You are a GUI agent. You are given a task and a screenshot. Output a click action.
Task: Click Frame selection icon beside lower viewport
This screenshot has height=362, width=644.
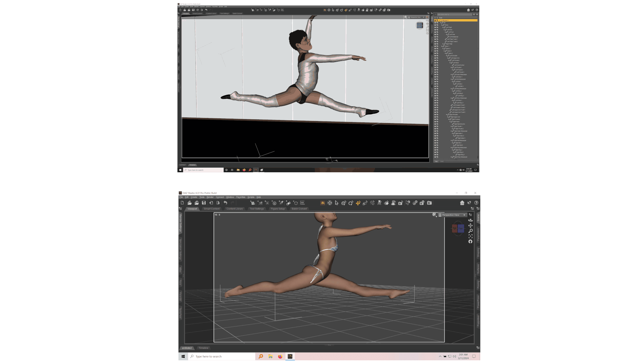click(x=470, y=236)
